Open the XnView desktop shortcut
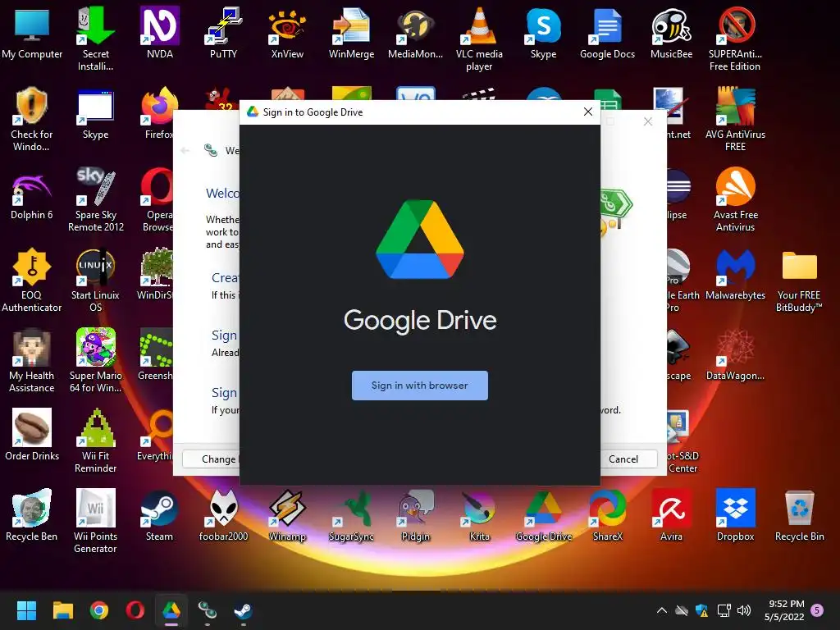 (287, 33)
